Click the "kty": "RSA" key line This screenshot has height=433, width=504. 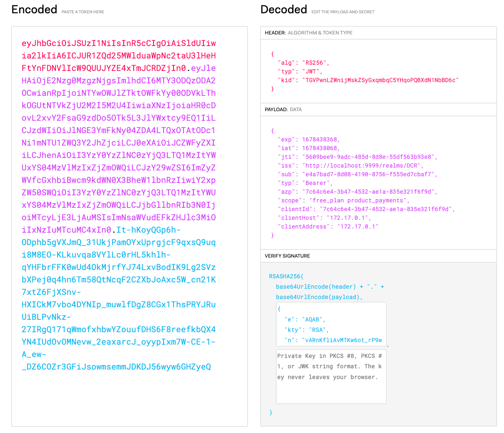point(306,330)
